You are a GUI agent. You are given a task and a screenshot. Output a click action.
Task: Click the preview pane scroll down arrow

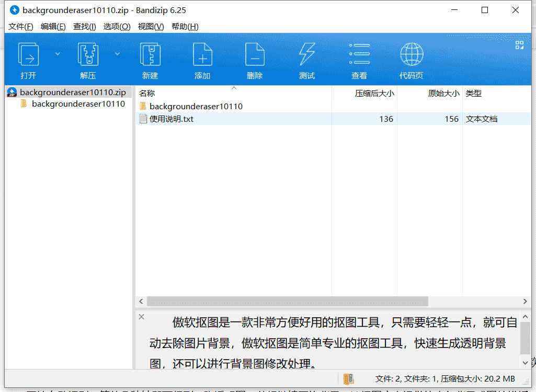[525, 363]
